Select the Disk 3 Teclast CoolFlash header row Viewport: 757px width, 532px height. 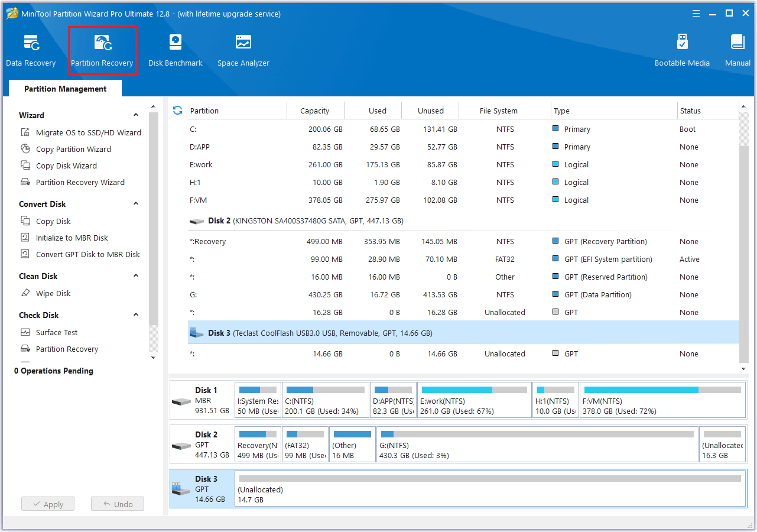(463, 333)
